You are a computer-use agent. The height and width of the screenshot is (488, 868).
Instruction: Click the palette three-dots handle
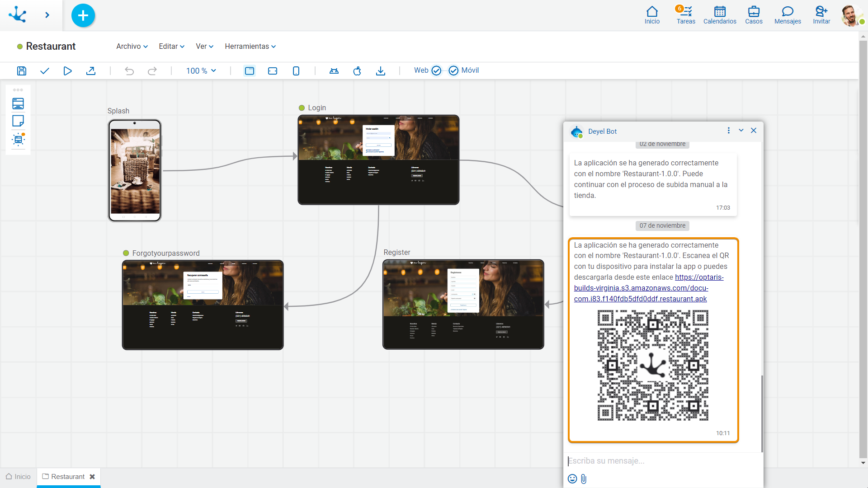[18, 90]
